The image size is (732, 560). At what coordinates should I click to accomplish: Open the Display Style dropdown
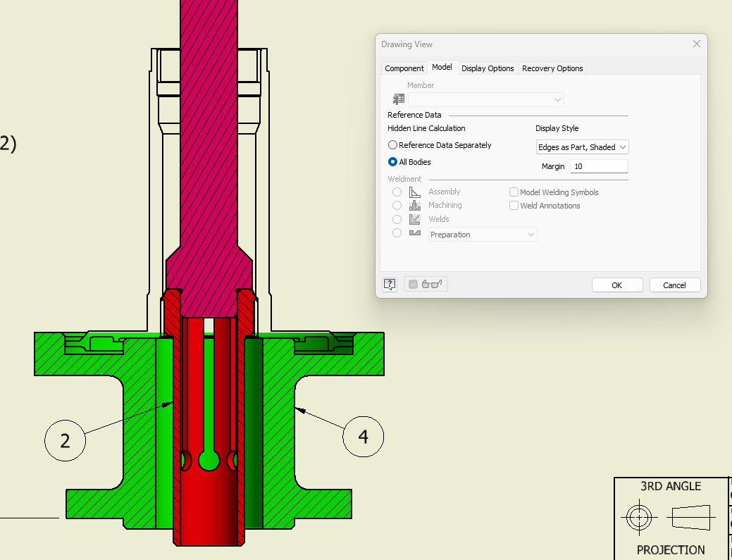tap(582, 147)
